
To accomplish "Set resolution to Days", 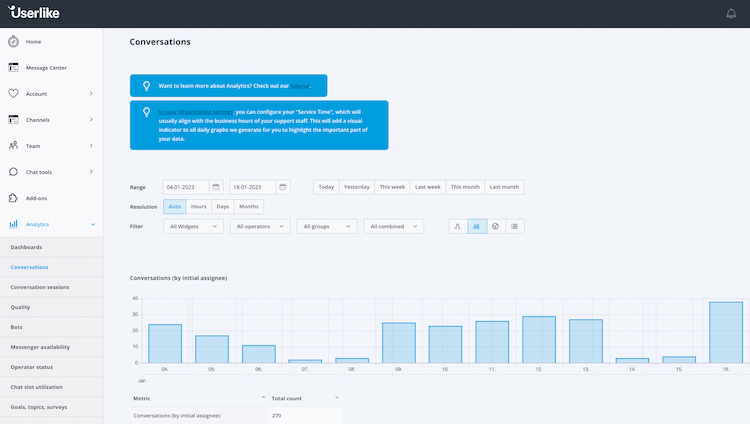I will tap(223, 206).
